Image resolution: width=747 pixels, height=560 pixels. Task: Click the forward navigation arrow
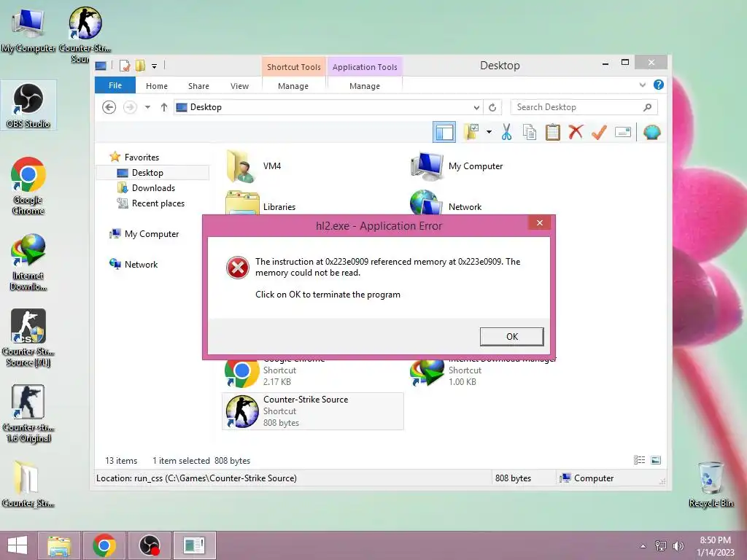tap(130, 107)
